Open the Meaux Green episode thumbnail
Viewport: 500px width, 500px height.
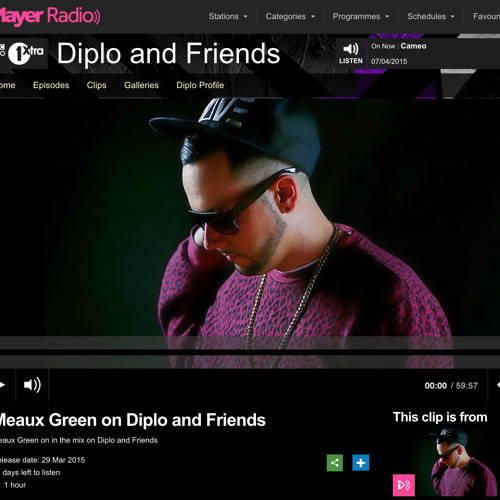tap(445, 463)
